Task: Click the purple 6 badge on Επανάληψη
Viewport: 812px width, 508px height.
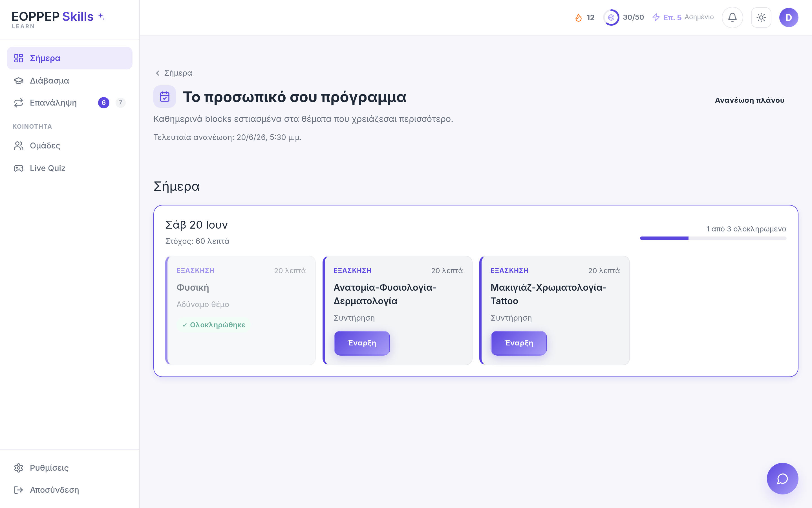Action: (x=104, y=103)
